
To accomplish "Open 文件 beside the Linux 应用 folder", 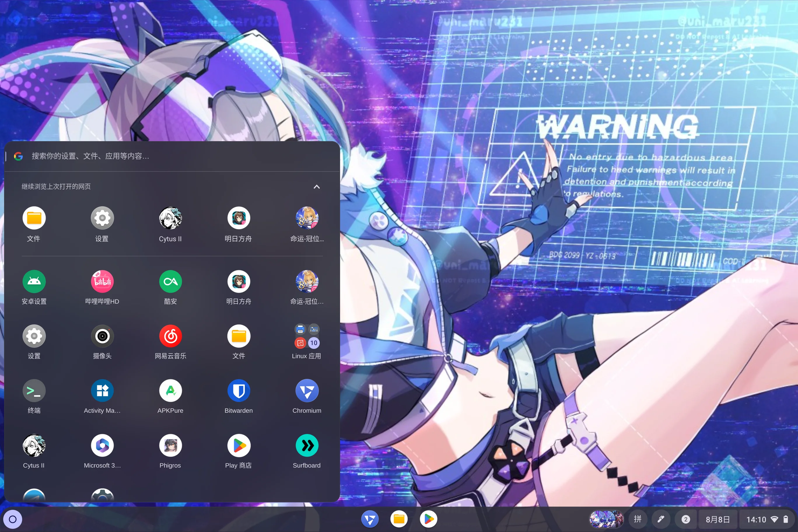I will click(x=239, y=336).
